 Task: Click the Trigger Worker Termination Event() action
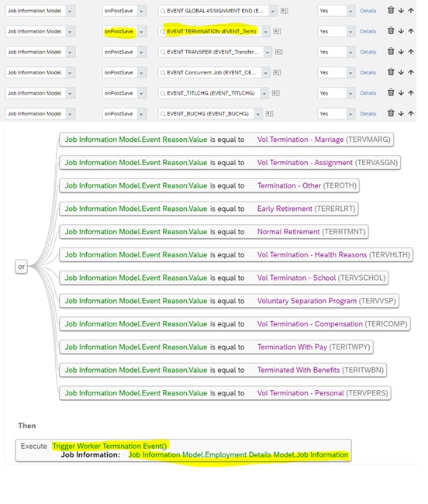click(x=109, y=446)
